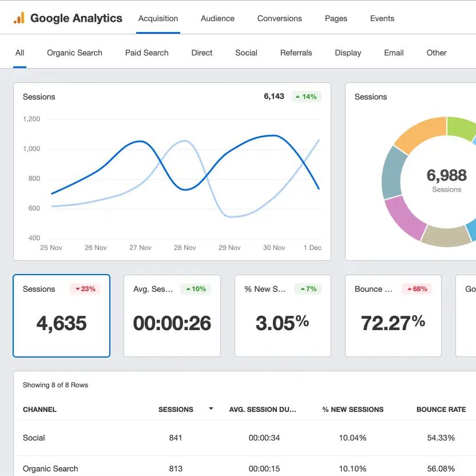
Task: Sort by % New Sessions column header
Action: (x=352, y=410)
